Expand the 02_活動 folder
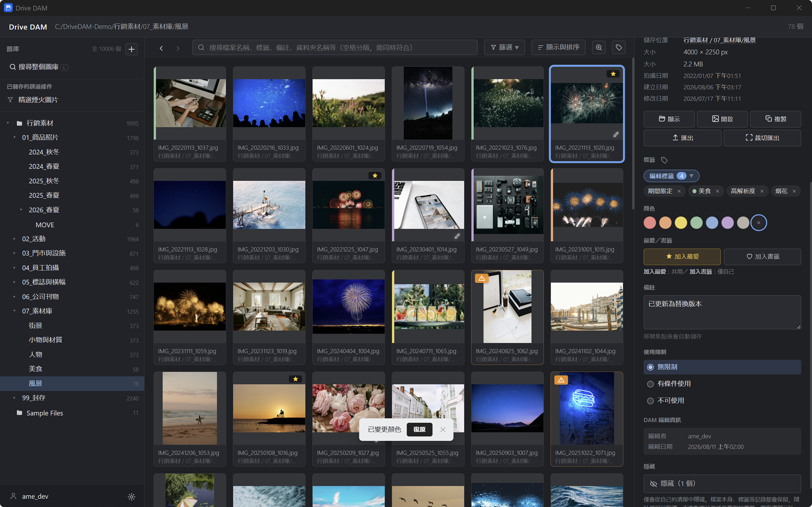Screen dimensions: 812x507 (x=14, y=239)
